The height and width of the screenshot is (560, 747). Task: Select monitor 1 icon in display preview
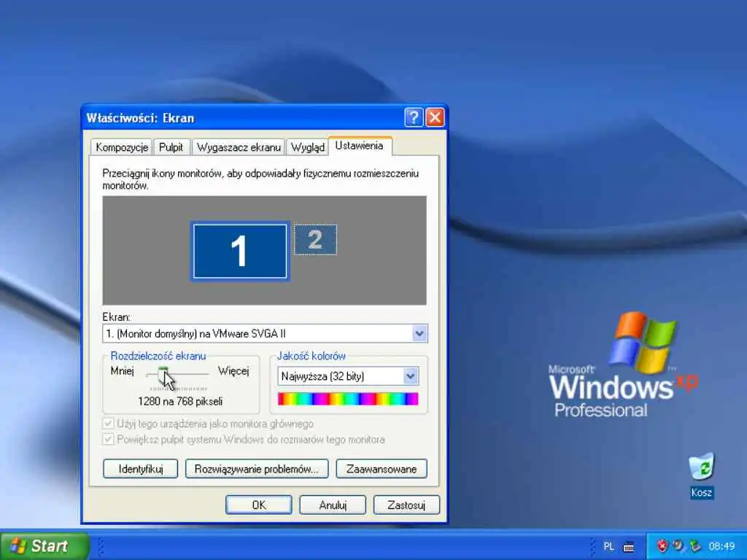[x=239, y=251]
